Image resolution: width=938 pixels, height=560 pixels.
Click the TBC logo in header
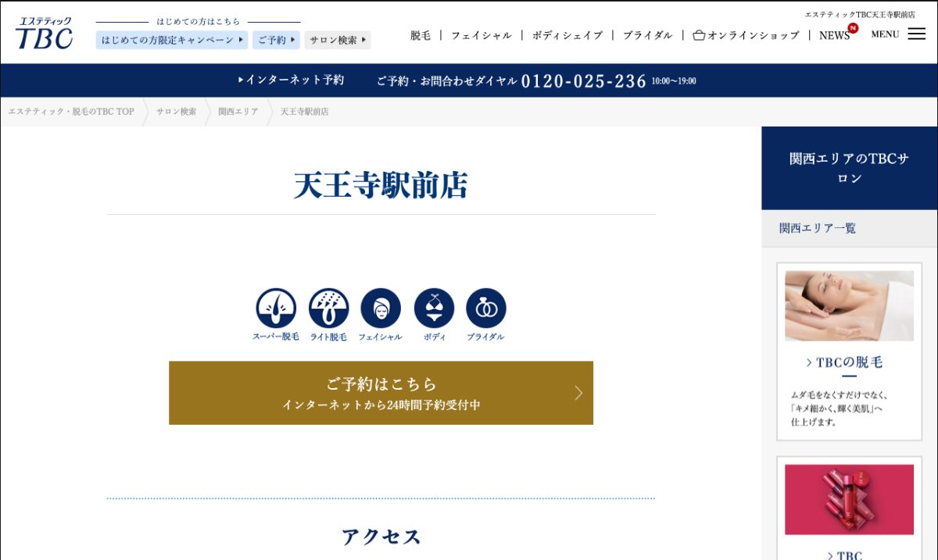tap(45, 34)
